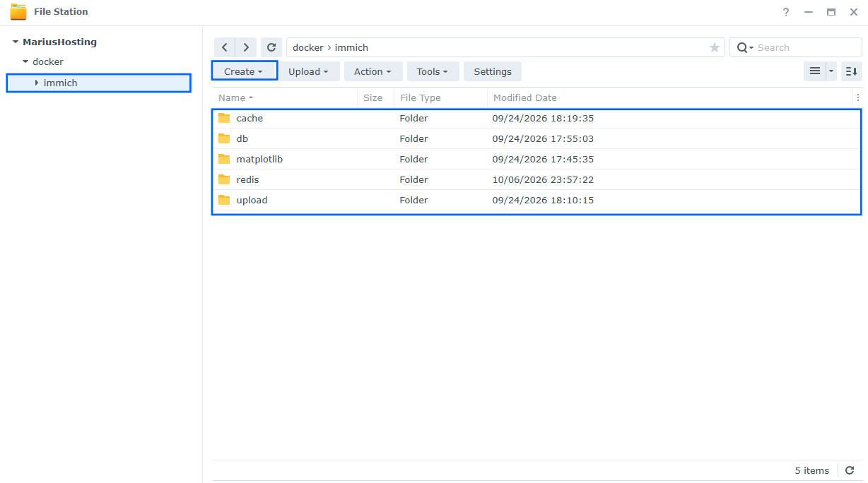Click the matplotlib folder icon
This screenshot has height=483, width=868.
click(x=224, y=159)
